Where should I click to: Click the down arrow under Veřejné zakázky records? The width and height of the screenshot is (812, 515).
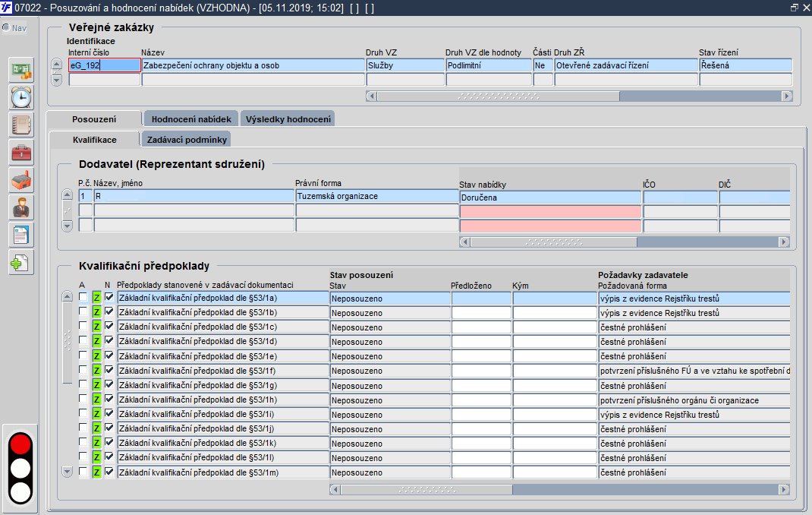[57, 80]
